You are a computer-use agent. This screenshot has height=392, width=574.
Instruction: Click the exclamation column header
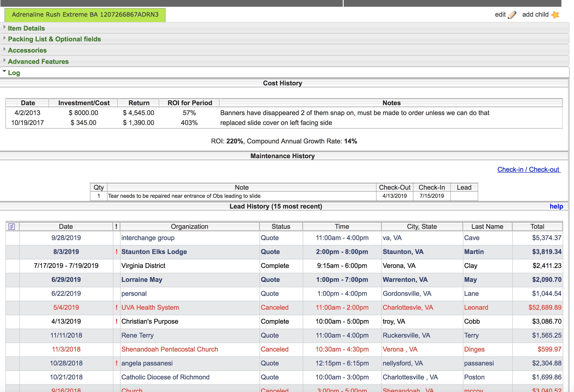click(116, 227)
